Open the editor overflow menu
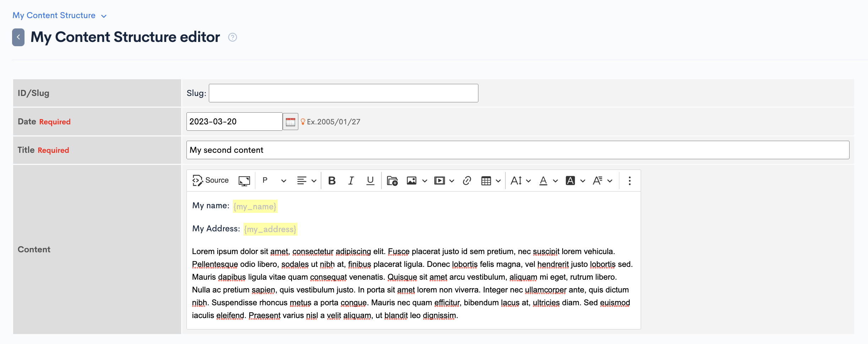 629,181
